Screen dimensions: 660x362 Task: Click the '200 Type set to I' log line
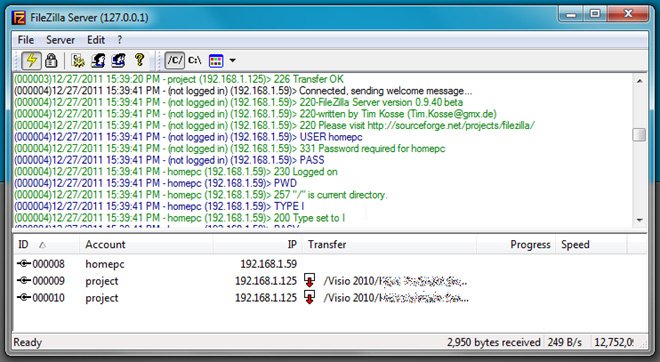click(180, 218)
